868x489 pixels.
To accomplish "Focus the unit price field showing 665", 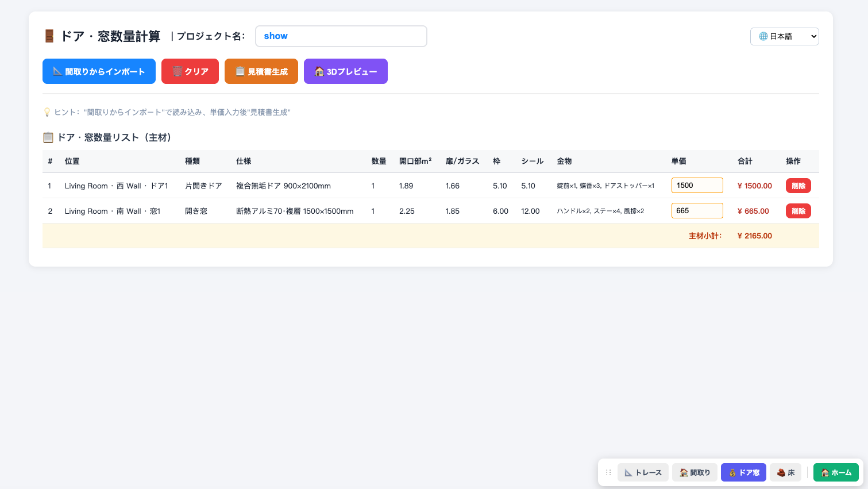I will coord(697,211).
